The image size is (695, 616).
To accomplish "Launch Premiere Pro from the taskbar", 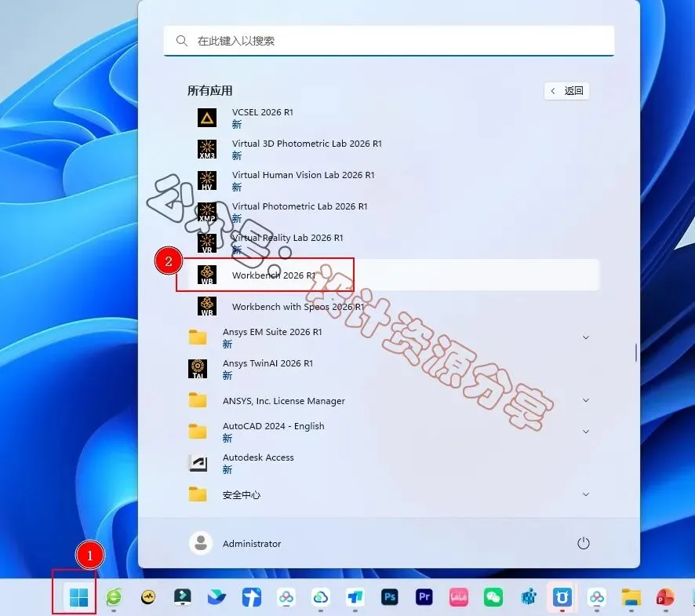I will (424, 597).
